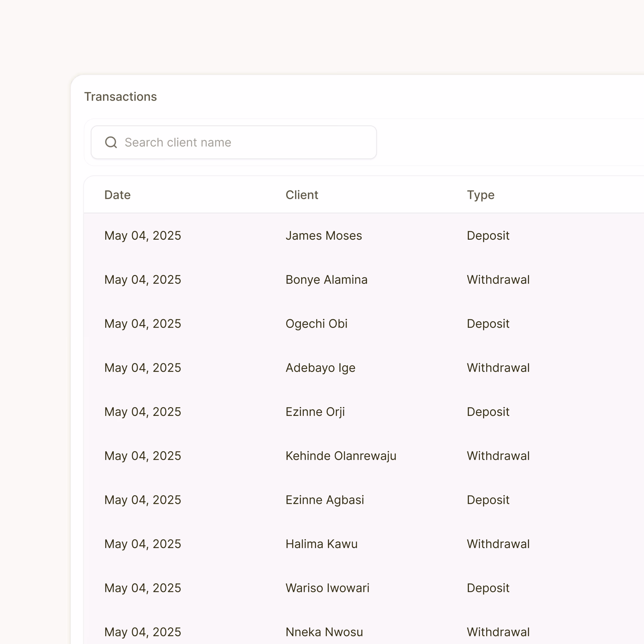Open Ogechi Obi transaction row
The image size is (644, 644).
(316, 324)
